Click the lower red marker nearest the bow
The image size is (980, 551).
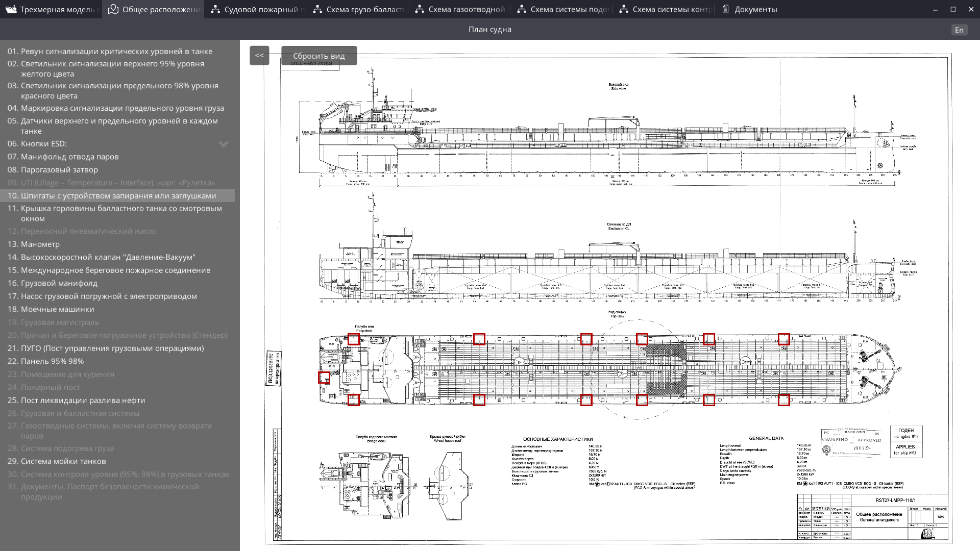[x=784, y=400]
